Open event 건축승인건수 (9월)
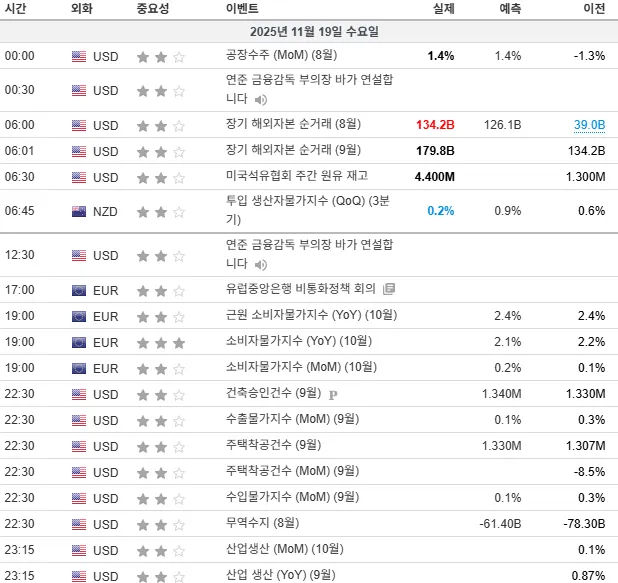618x583 pixels. [274, 393]
